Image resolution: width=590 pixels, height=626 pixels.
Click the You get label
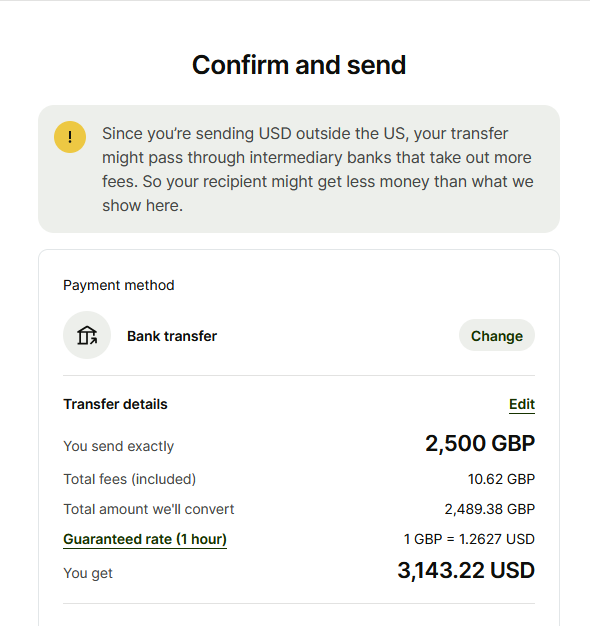(88, 573)
